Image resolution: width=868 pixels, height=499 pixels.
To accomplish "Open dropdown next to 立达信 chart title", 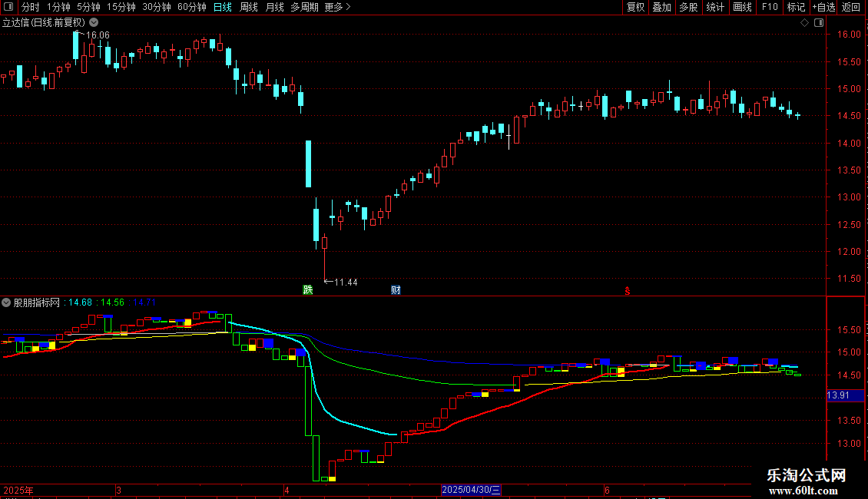I will tap(94, 22).
